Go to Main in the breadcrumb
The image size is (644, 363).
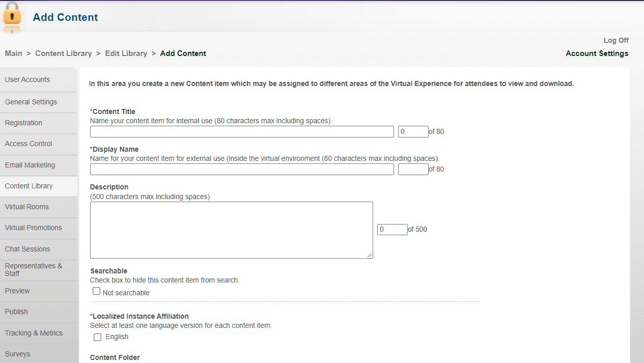pos(14,53)
